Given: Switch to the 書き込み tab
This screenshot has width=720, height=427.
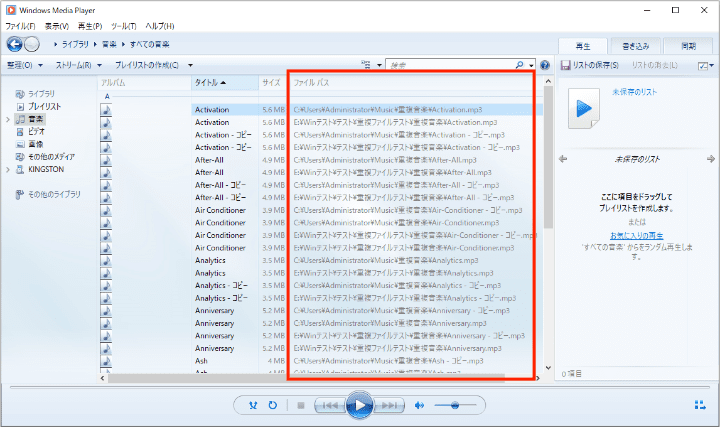Looking at the screenshot, I should [636, 46].
